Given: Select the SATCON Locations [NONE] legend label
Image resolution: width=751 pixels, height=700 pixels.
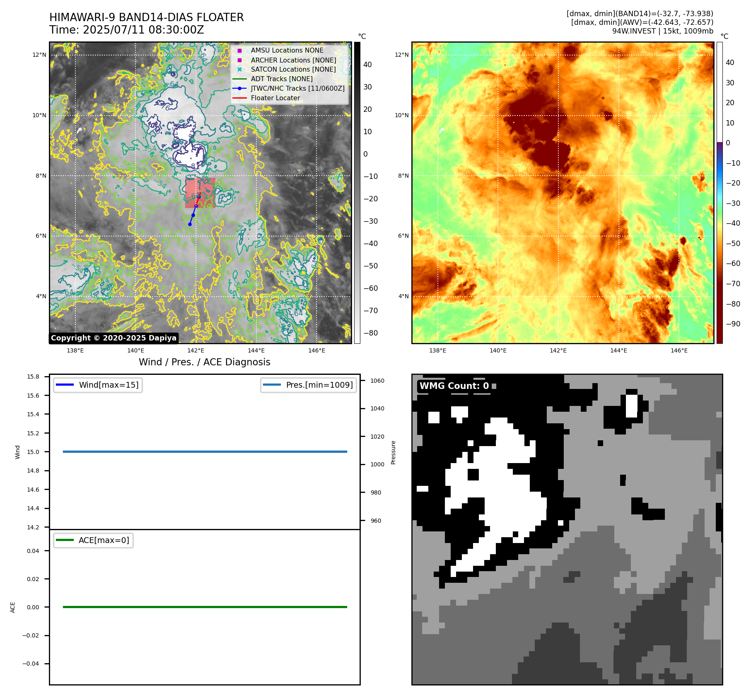Looking at the screenshot, I should (x=293, y=70).
